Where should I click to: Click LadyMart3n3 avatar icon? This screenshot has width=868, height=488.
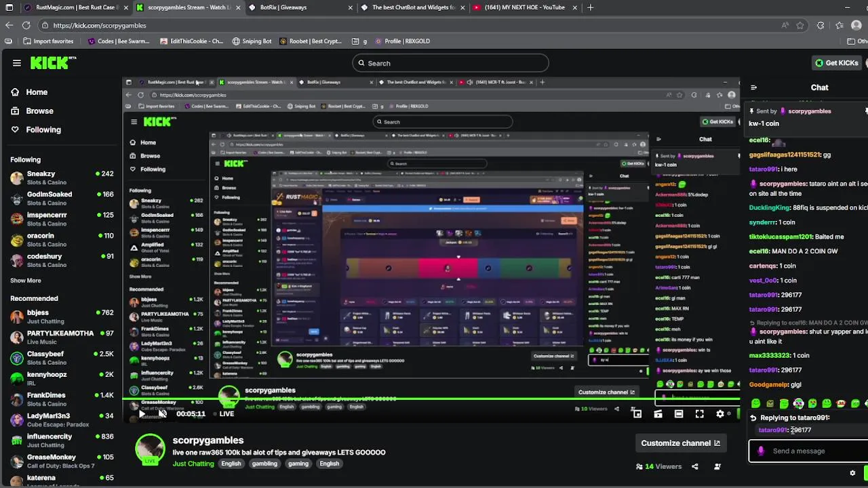point(17,420)
